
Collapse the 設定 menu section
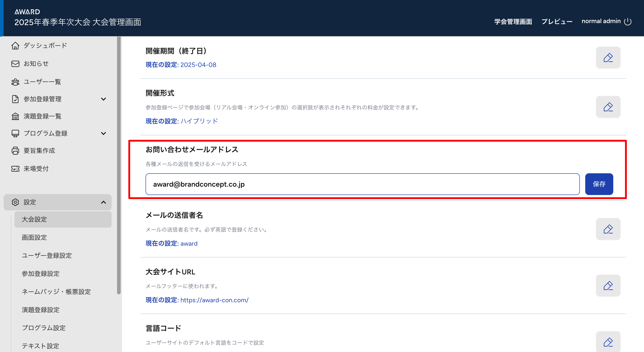(x=103, y=202)
